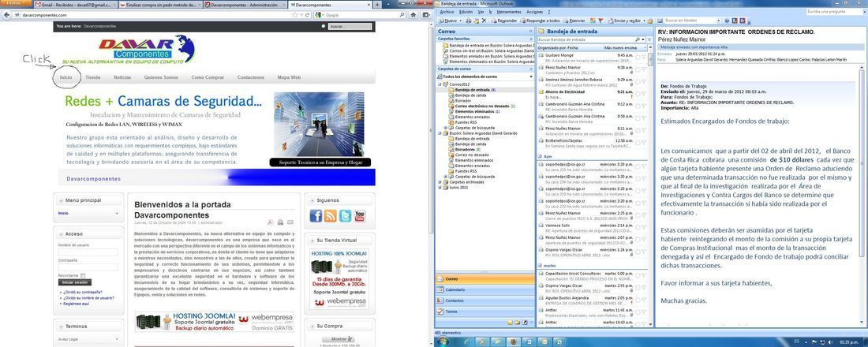Open the Buscar en libretas dropdown arrow
Image resolution: width=868 pixels, height=347 pixels.
pyautogui.click(x=717, y=21)
